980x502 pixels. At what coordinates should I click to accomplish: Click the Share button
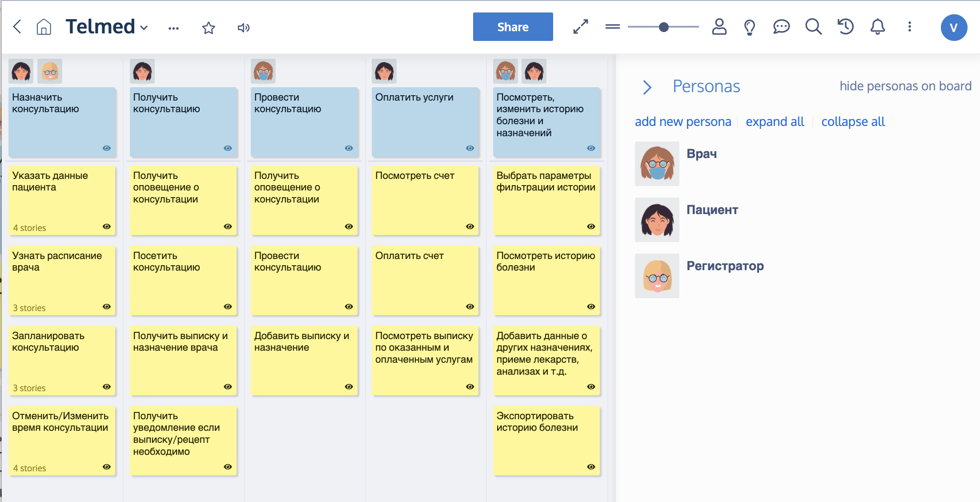click(513, 27)
